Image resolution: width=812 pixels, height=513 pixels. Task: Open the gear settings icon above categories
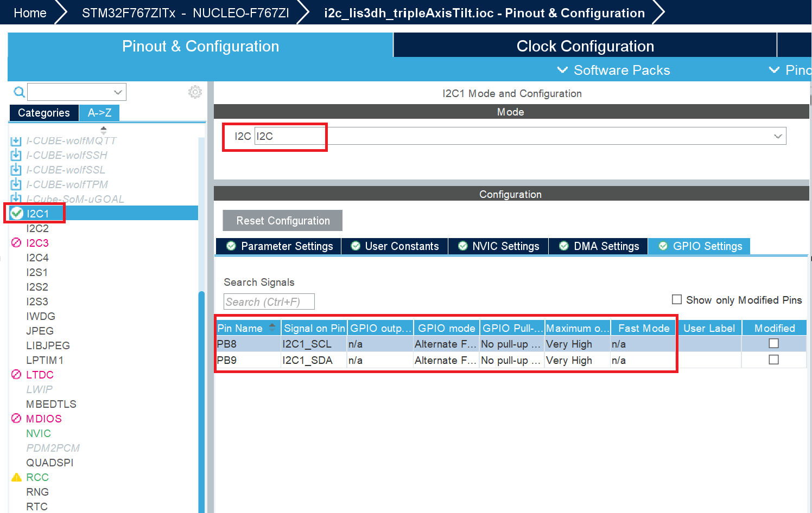[x=195, y=92]
